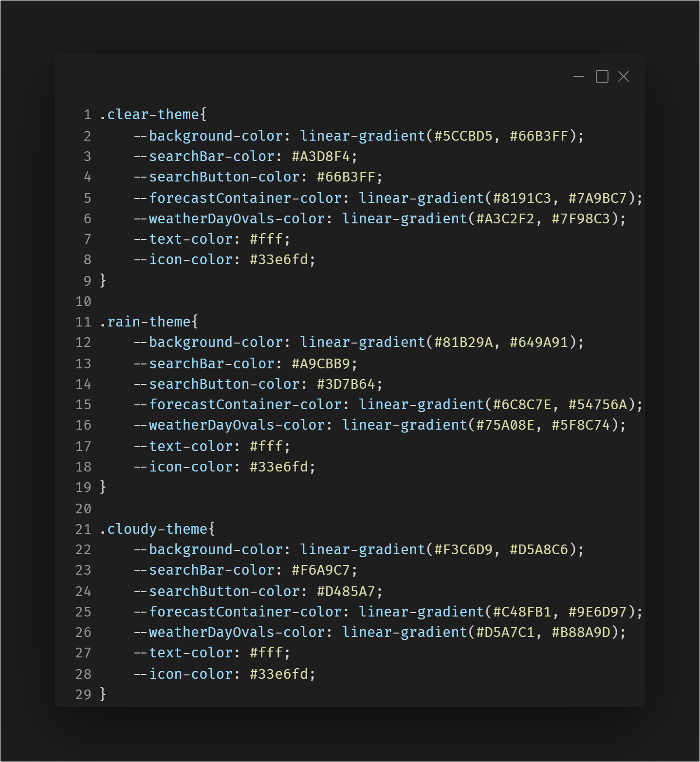The width and height of the screenshot is (700, 762).
Task: Click hex value #81B29A
Action: (x=463, y=343)
